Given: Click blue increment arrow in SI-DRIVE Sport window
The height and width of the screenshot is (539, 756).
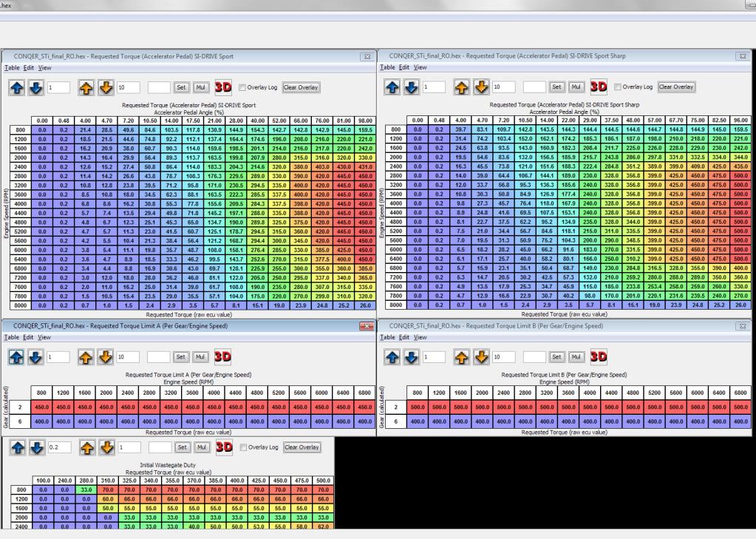Looking at the screenshot, I should click(x=16, y=87).
